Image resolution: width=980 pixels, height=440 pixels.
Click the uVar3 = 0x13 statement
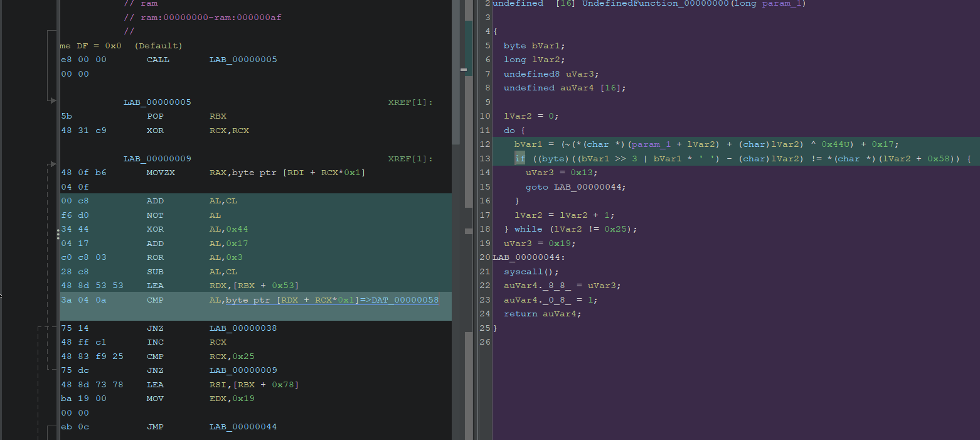pyautogui.click(x=562, y=173)
